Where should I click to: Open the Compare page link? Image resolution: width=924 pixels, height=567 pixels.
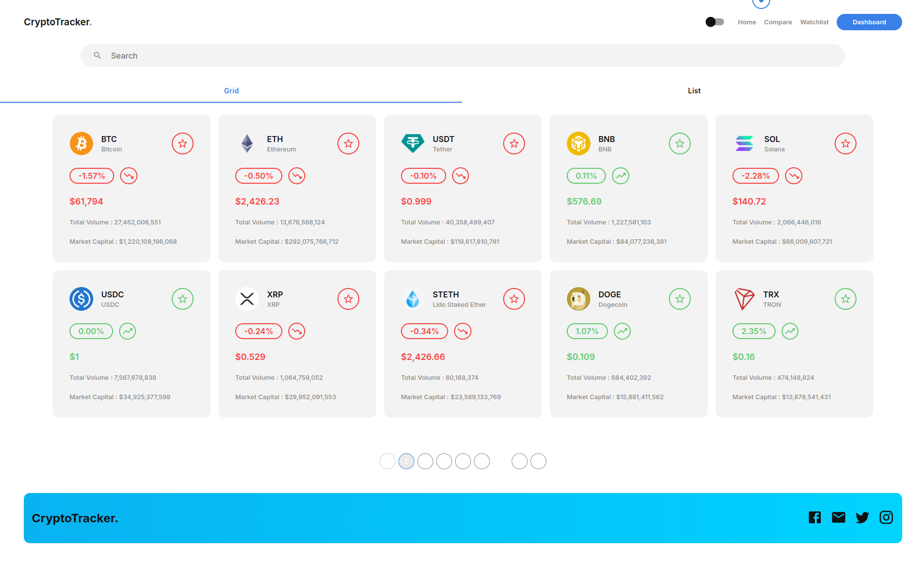coord(778,22)
